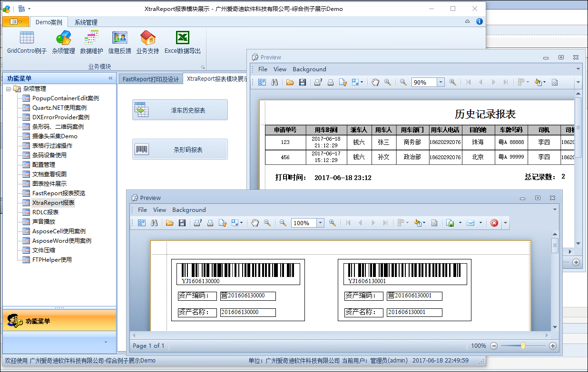Viewport: 588px width, 372px height.
Task: Open the 信息反馈 module
Action: [119, 42]
